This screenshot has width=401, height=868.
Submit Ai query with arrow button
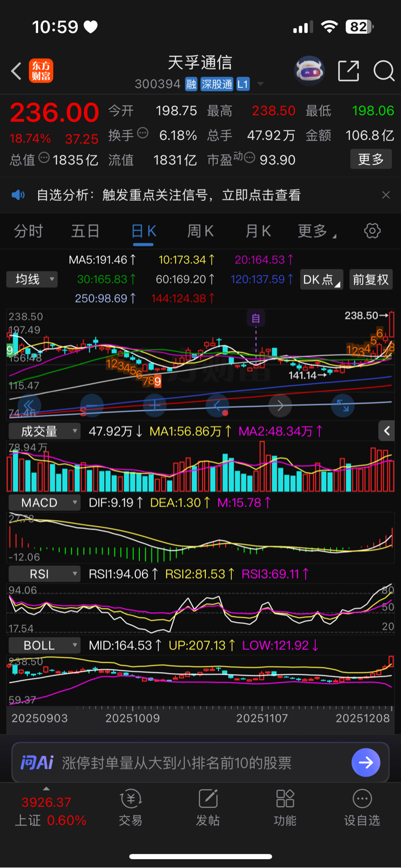[366, 763]
